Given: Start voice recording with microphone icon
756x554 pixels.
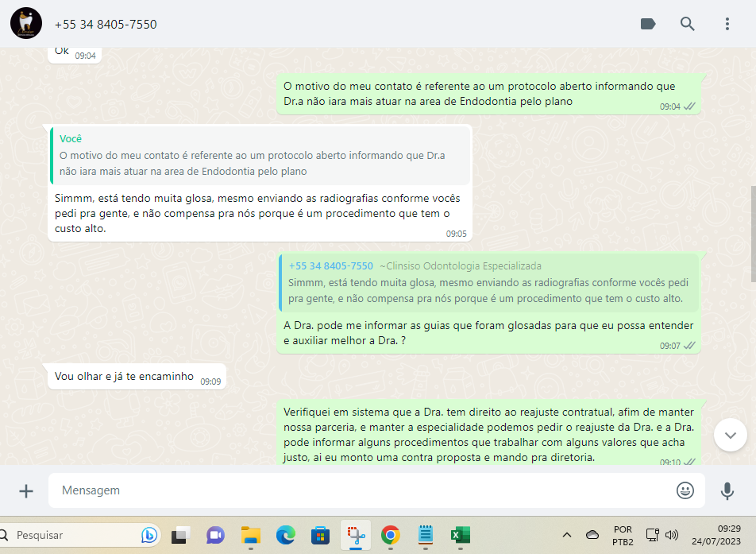Looking at the screenshot, I should 727,490.
